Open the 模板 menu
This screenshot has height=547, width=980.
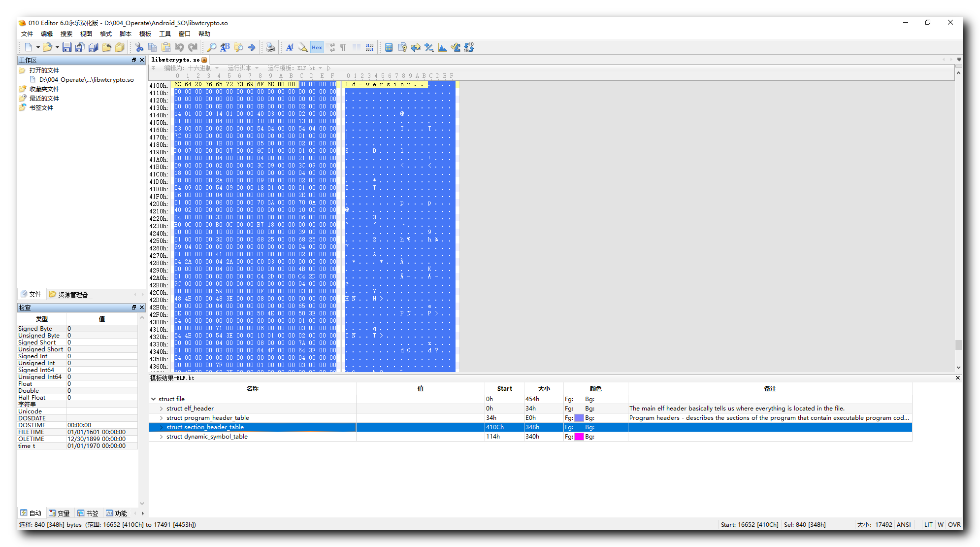(145, 34)
